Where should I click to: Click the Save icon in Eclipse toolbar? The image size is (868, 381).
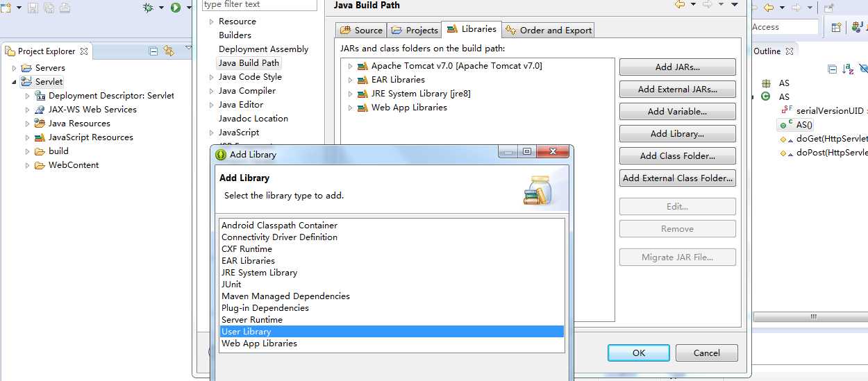click(33, 8)
